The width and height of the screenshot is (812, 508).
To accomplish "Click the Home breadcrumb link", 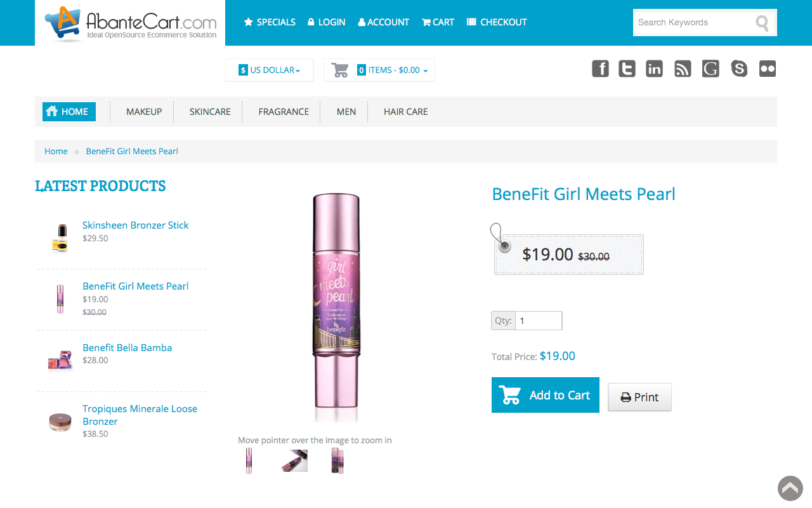I will (x=56, y=151).
